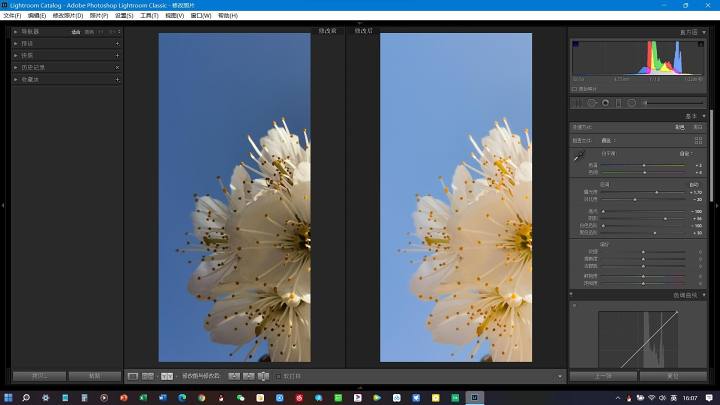Expand the 收藏夹 Collections panel
This screenshot has height=405, width=720.
coord(16,79)
